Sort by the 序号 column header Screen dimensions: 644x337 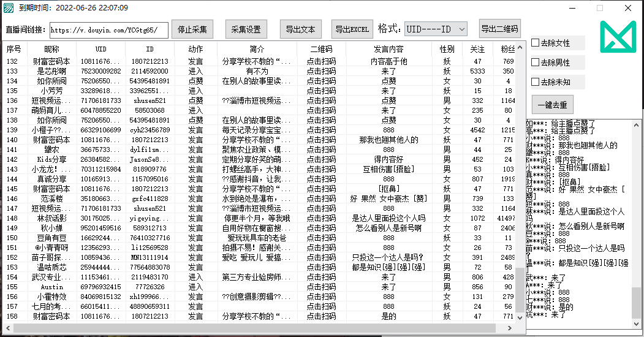click(14, 49)
